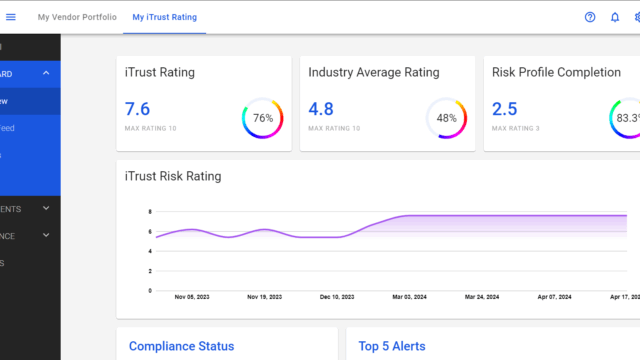Click the Mar 03, 2024 chart point

pyautogui.click(x=409, y=216)
